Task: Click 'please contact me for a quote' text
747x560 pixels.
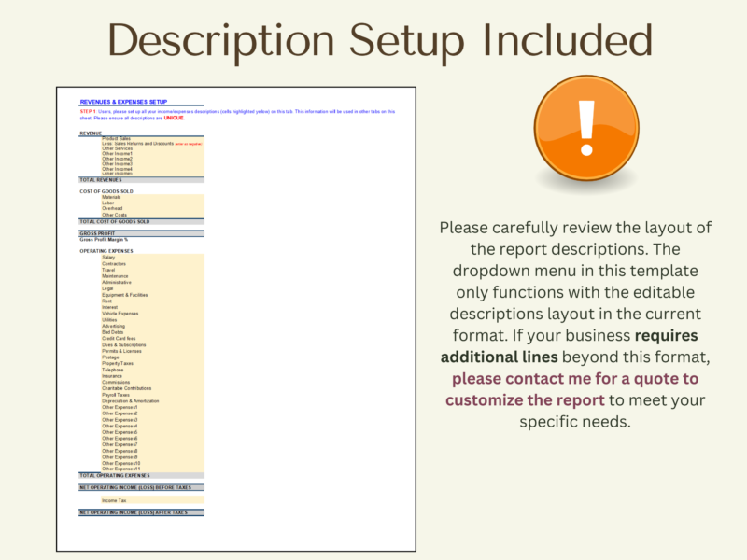Action: coord(566,379)
